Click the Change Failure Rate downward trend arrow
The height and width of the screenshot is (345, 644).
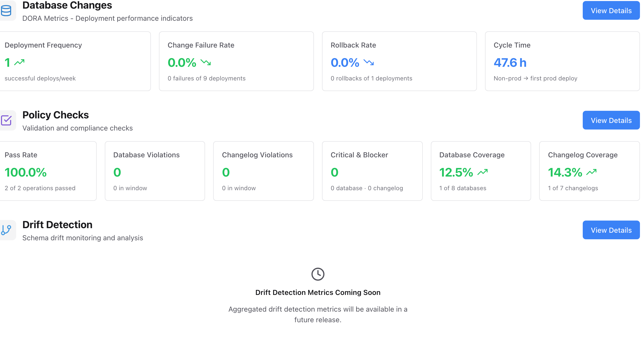click(x=206, y=62)
